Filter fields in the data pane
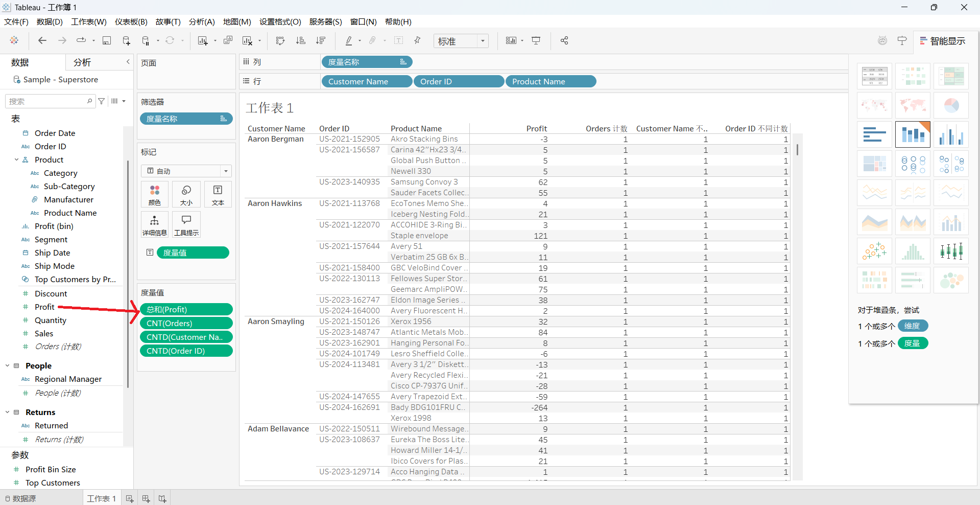Viewport: 980px width, 505px height. point(102,101)
